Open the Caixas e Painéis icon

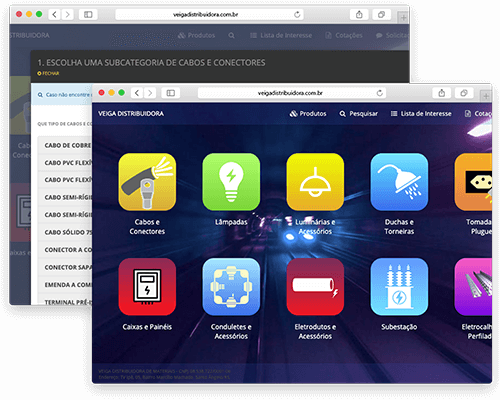click(x=147, y=287)
